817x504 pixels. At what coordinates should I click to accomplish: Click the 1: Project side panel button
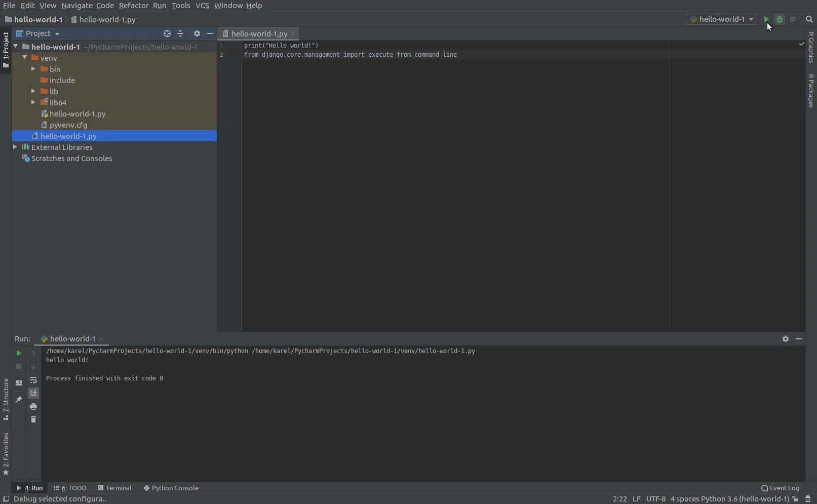pos(6,50)
